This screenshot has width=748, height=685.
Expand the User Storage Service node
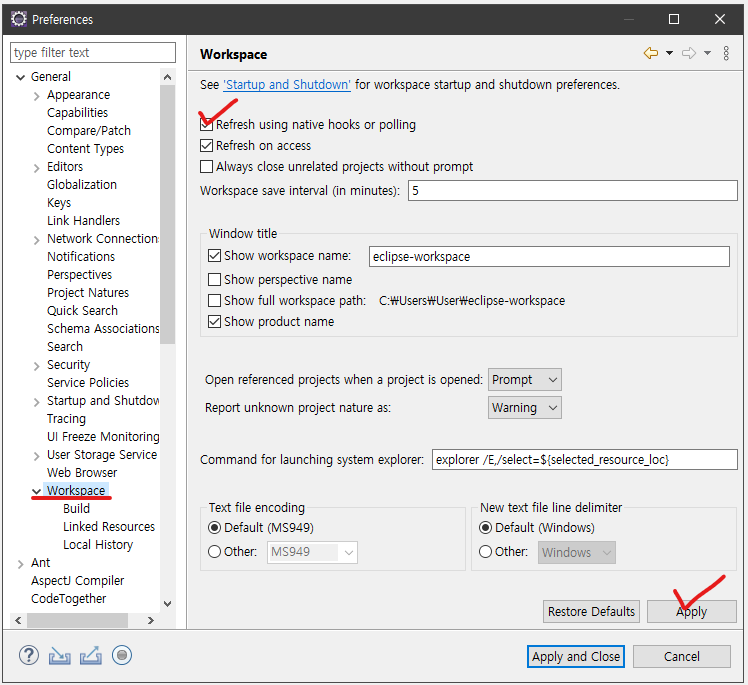pyautogui.click(x=37, y=456)
